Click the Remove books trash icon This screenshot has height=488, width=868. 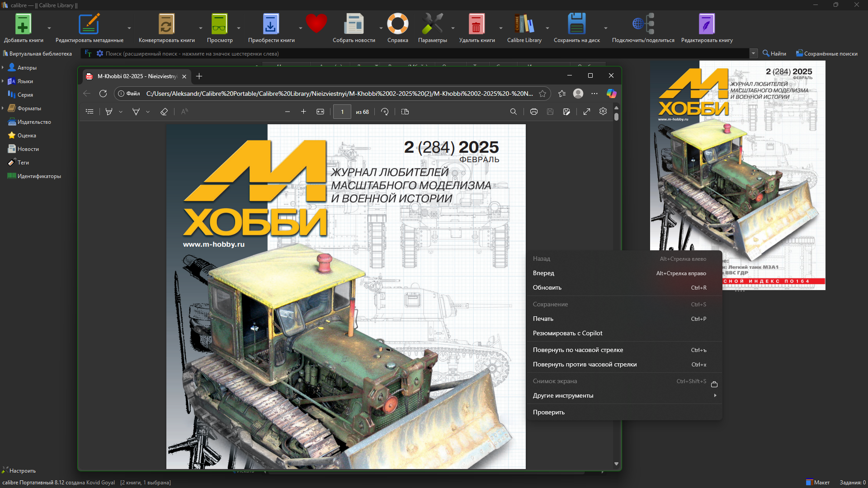click(476, 25)
